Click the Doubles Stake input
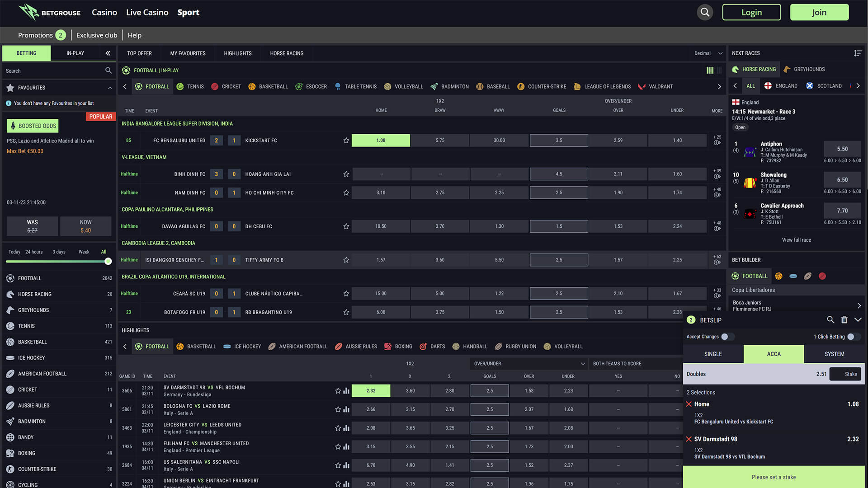868x488 pixels. pos(845,374)
